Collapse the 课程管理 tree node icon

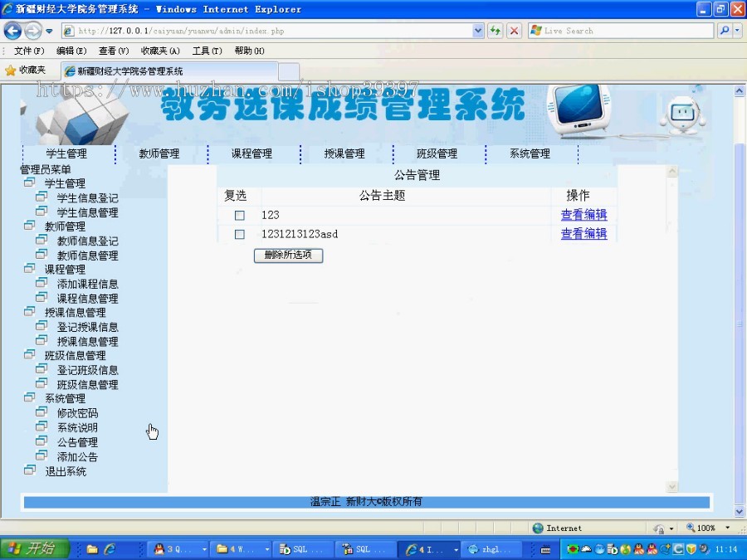(30, 269)
